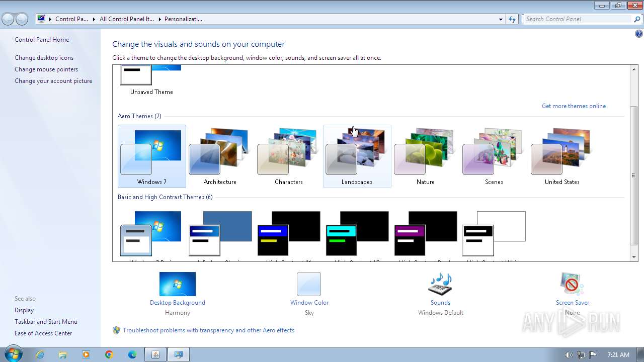644x362 pixels.
Task: Switch to the Java taskbar application
Action: [x=155, y=354]
